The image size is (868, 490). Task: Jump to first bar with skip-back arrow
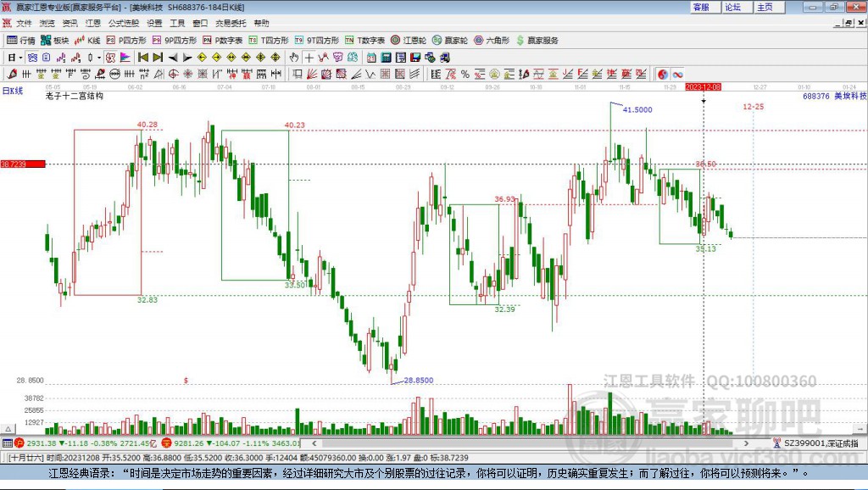pyautogui.click(x=142, y=58)
